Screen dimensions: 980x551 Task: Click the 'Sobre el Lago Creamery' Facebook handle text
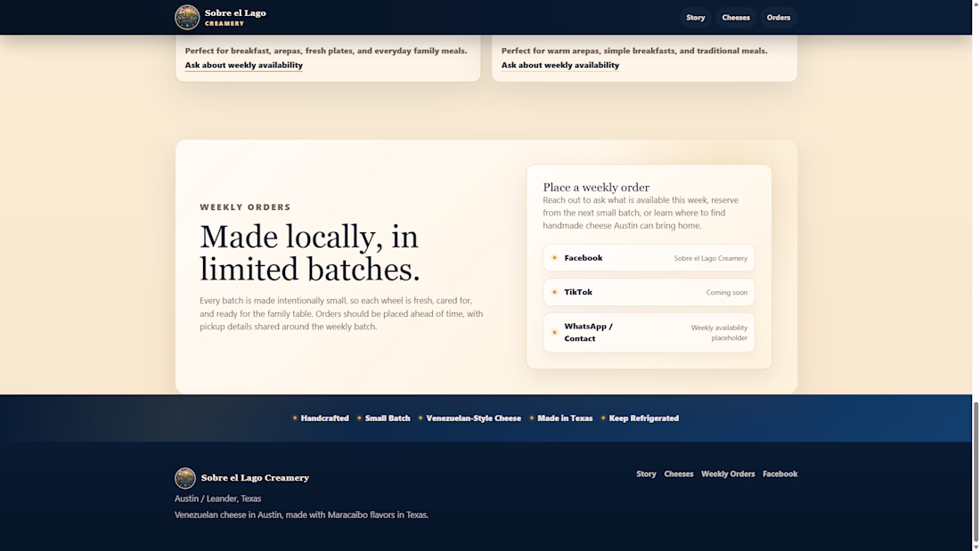[710, 259]
